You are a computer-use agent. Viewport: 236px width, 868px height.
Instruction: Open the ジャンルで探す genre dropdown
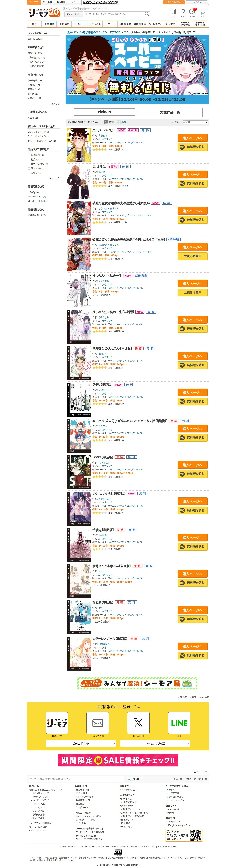click(74, 14)
